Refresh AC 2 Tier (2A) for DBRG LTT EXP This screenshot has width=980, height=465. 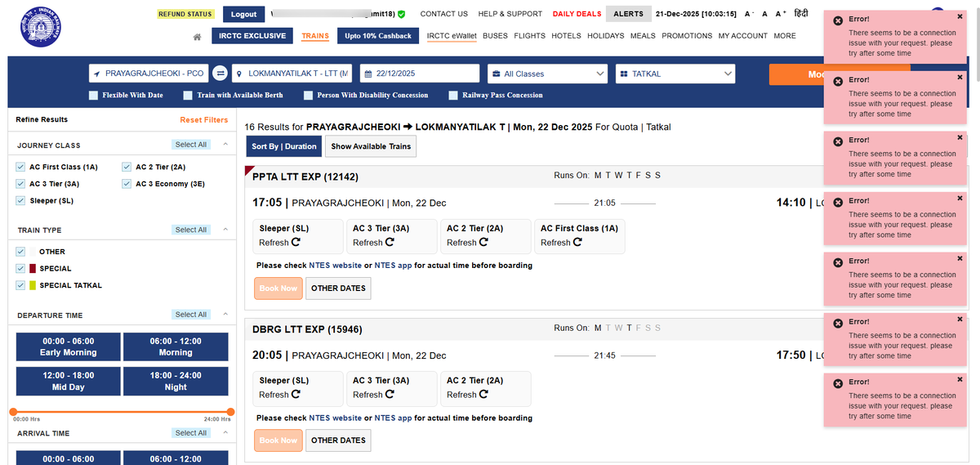click(x=483, y=395)
